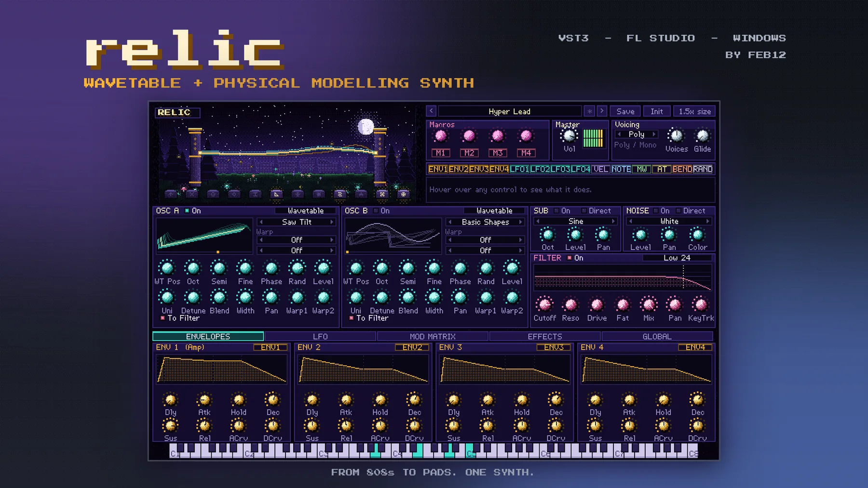Select the VEL modulation source tag

[601, 169]
